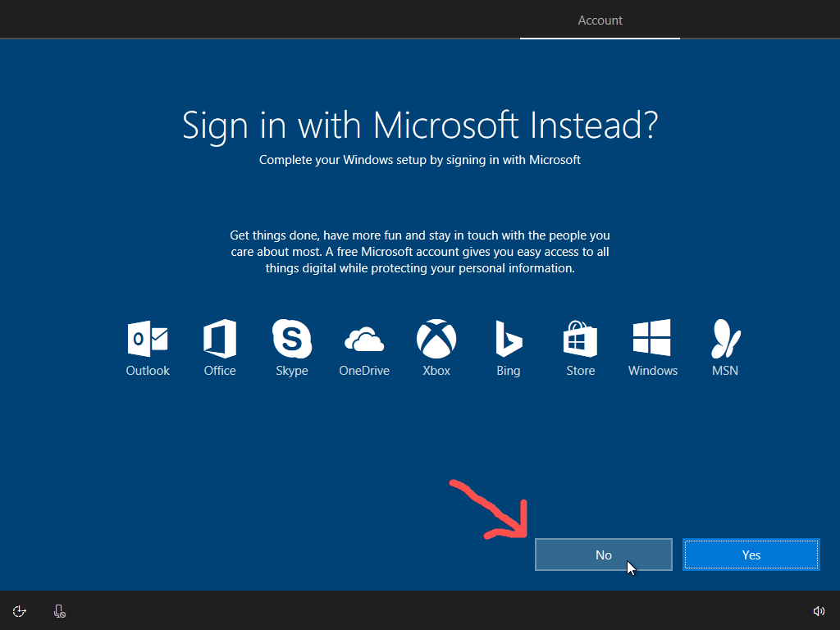Click the Office icon
The width and height of the screenshot is (840, 630).
pos(220,339)
